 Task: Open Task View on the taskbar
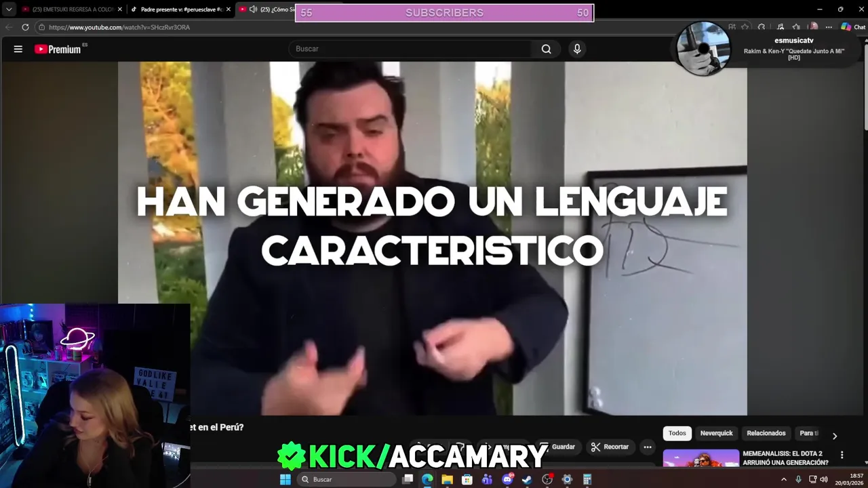pos(408,479)
